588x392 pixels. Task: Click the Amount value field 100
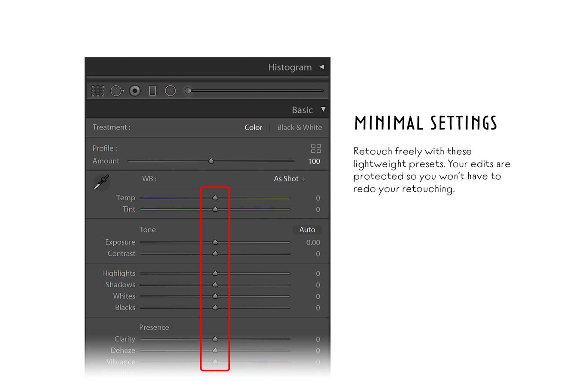tap(314, 161)
